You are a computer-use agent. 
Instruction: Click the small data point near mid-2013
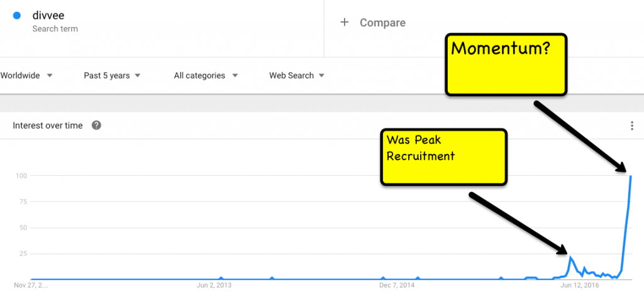221,279
